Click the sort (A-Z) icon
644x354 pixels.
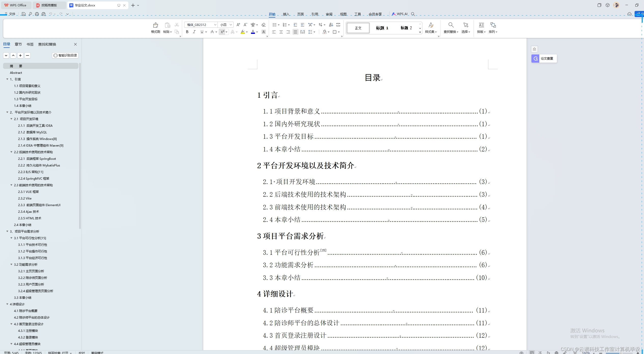[x=331, y=25]
